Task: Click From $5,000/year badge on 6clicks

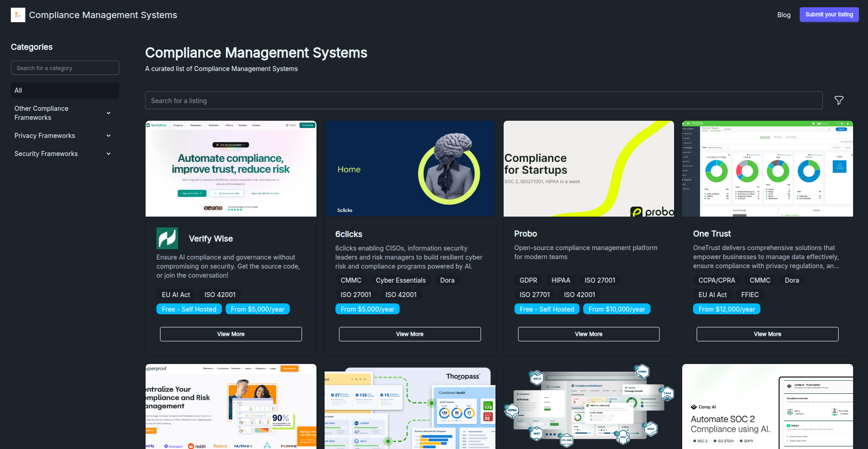Action: [x=368, y=309]
